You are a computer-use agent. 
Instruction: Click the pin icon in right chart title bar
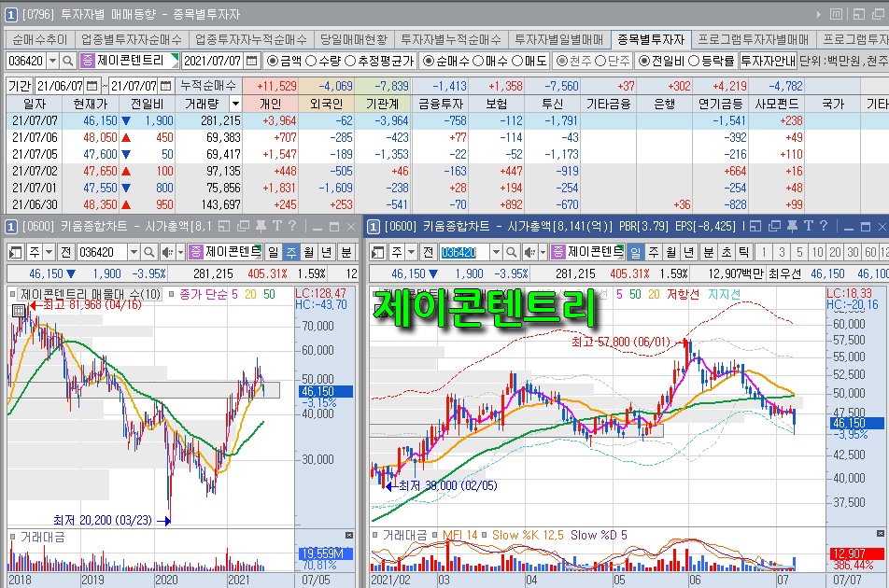click(x=793, y=227)
